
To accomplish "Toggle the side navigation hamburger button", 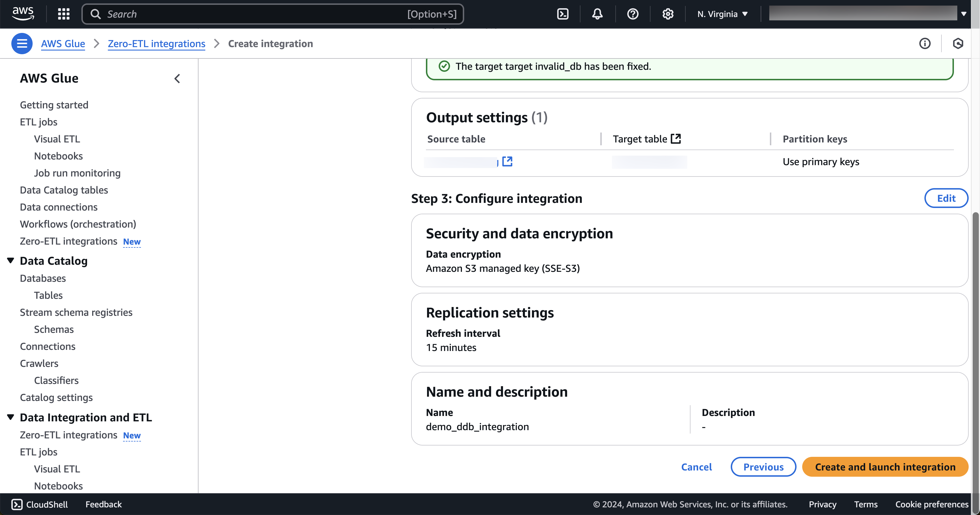I will [x=22, y=44].
